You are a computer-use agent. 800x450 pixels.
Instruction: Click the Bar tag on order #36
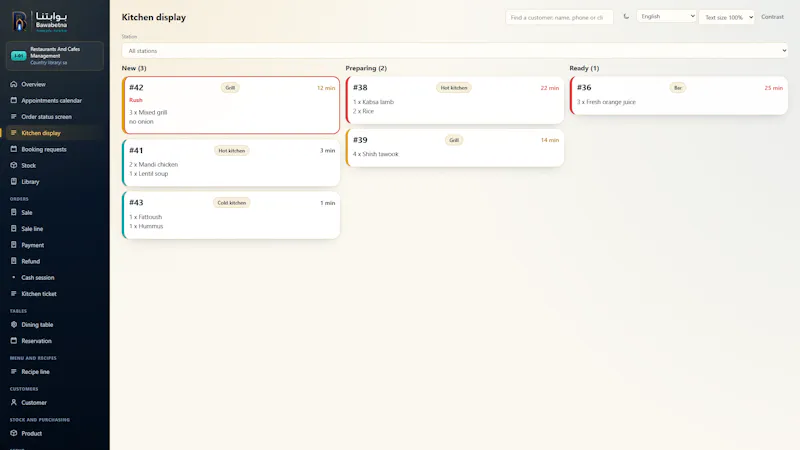(678, 88)
